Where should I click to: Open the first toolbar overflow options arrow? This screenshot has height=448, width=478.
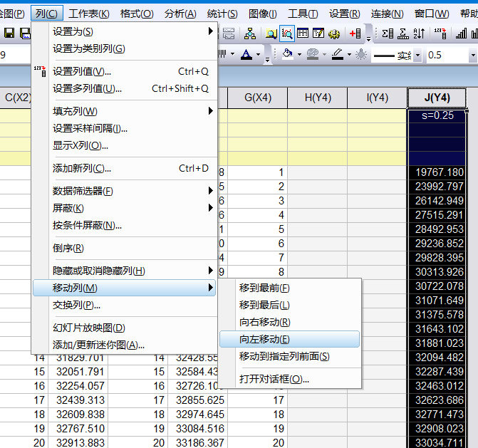(368, 38)
